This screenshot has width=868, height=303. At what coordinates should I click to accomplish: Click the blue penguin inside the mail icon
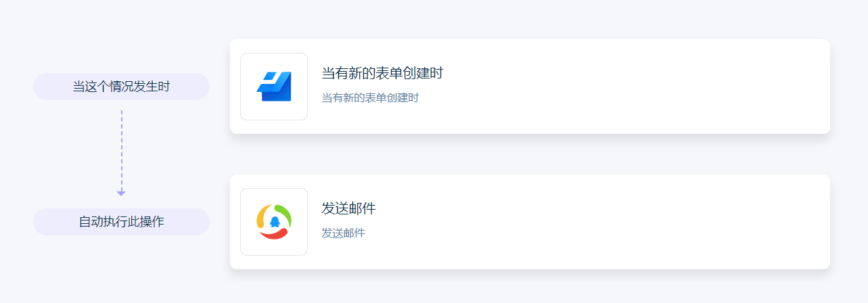[x=275, y=222]
